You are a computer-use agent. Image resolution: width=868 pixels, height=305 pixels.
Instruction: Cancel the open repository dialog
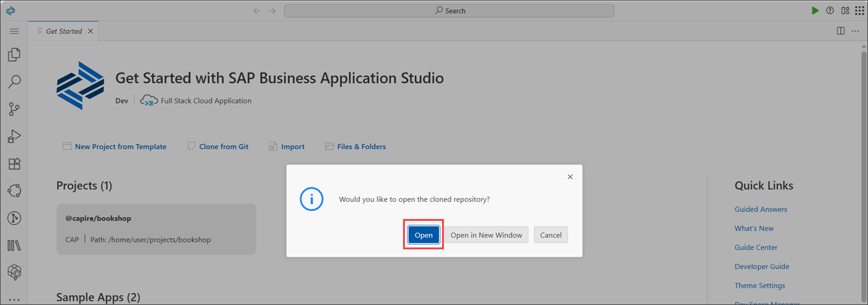(x=550, y=235)
